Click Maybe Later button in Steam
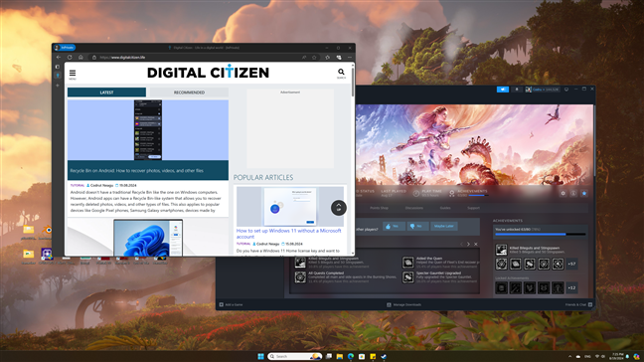644x362 pixels. click(x=444, y=227)
